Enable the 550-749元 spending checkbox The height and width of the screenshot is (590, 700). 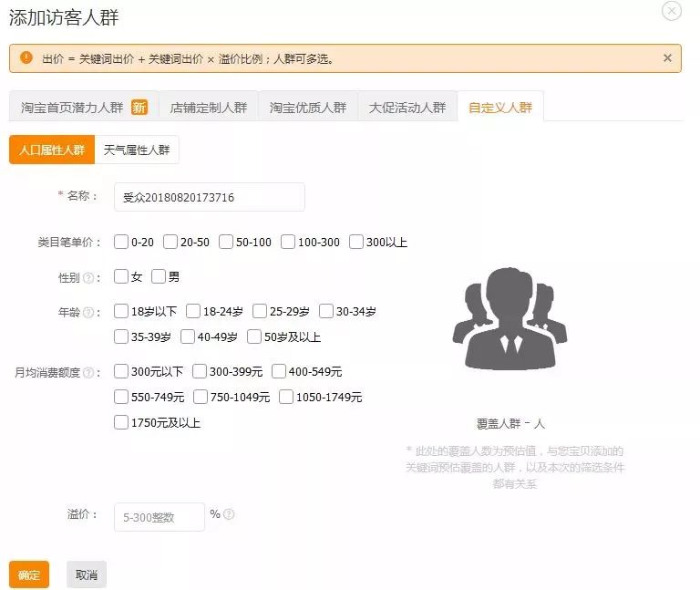(x=121, y=397)
